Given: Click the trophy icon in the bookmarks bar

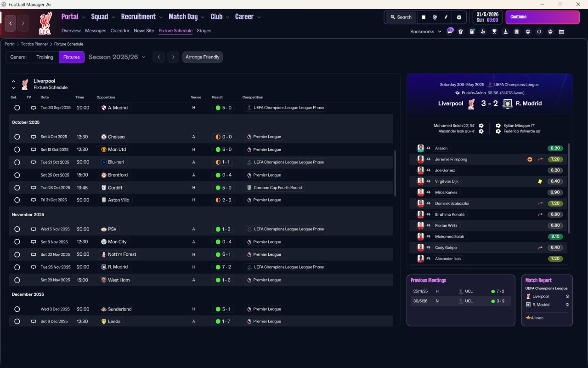Looking at the screenshot, I should (x=494, y=32).
